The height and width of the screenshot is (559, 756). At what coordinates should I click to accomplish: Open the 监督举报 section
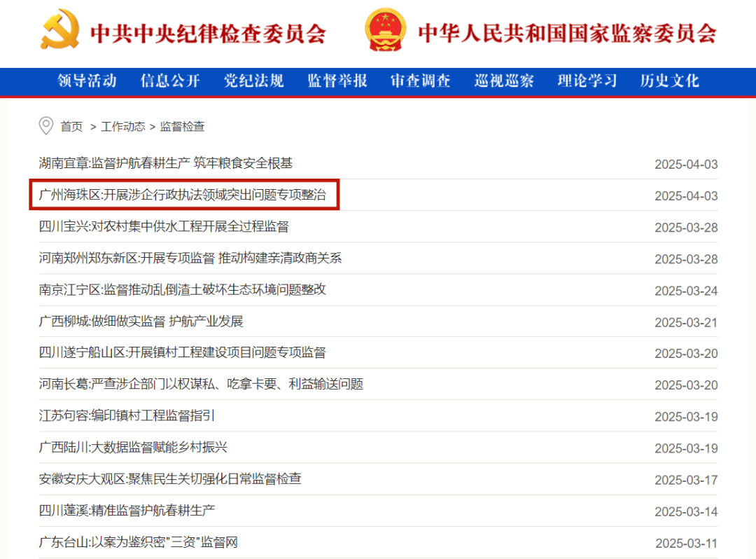pyautogui.click(x=337, y=81)
